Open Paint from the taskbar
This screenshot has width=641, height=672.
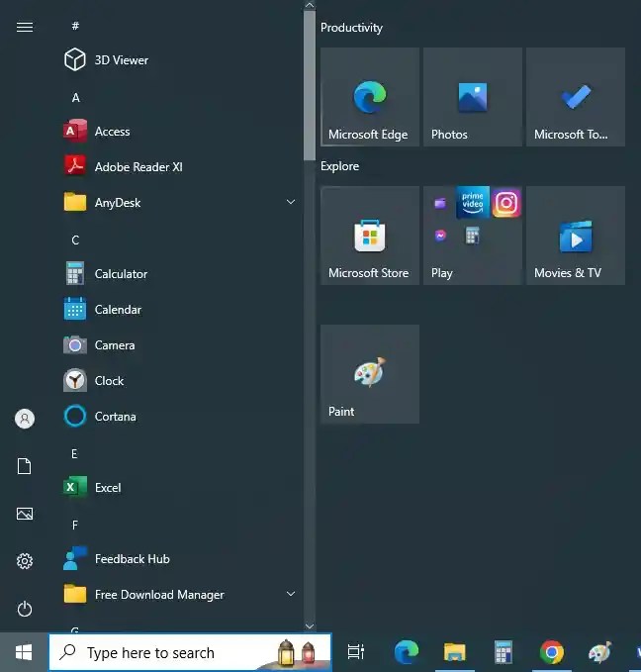pyautogui.click(x=599, y=652)
